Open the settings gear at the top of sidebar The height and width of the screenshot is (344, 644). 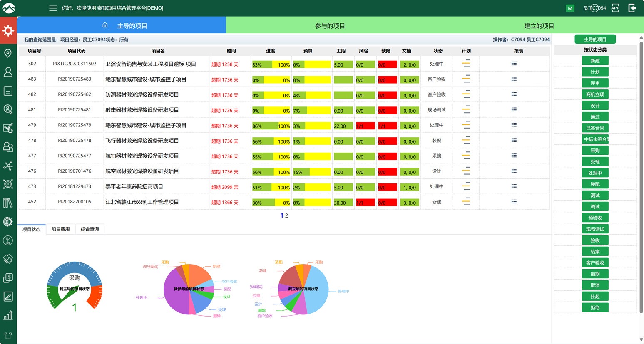[8, 30]
